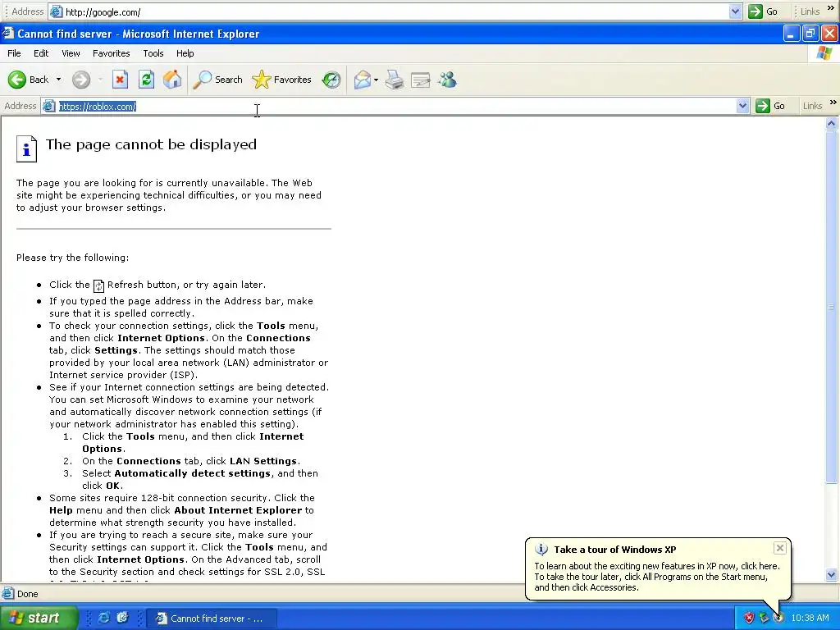Click the Mail envelope icon
Image resolution: width=840 pixels, height=630 pixels.
pos(362,80)
